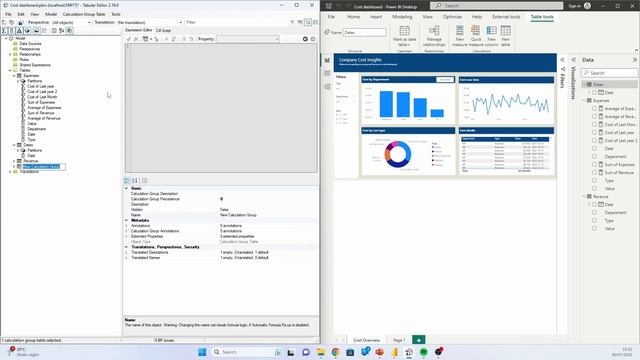Image resolution: width=640 pixels, height=360 pixels.
Task: Check the Cost of Last Month checkbox
Action: pos(594,124)
